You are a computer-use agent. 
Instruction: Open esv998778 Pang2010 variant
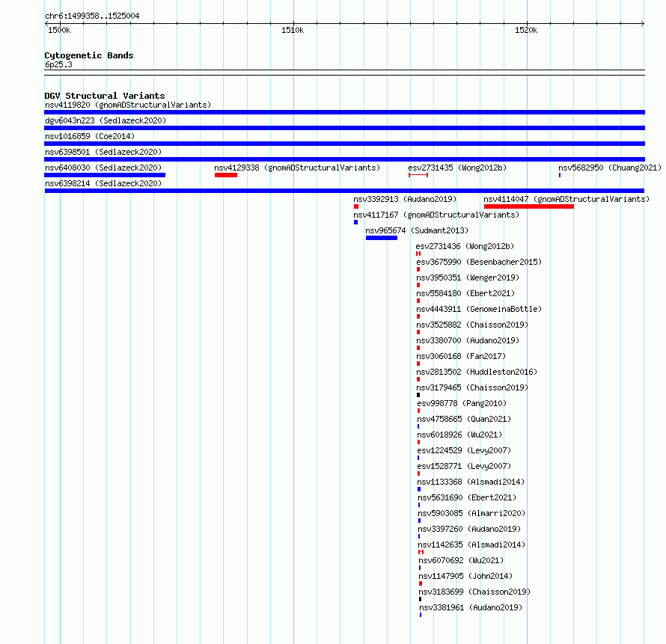pyautogui.click(x=462, y=403)
